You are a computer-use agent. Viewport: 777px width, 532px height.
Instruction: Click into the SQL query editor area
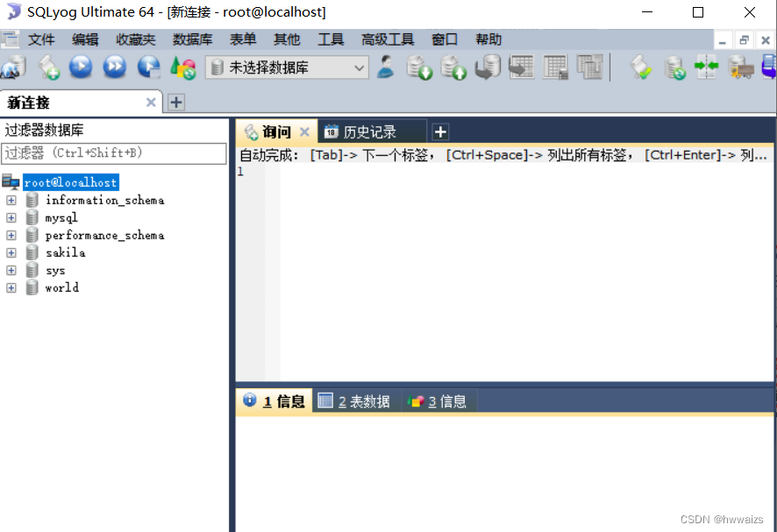pos(525,273)
